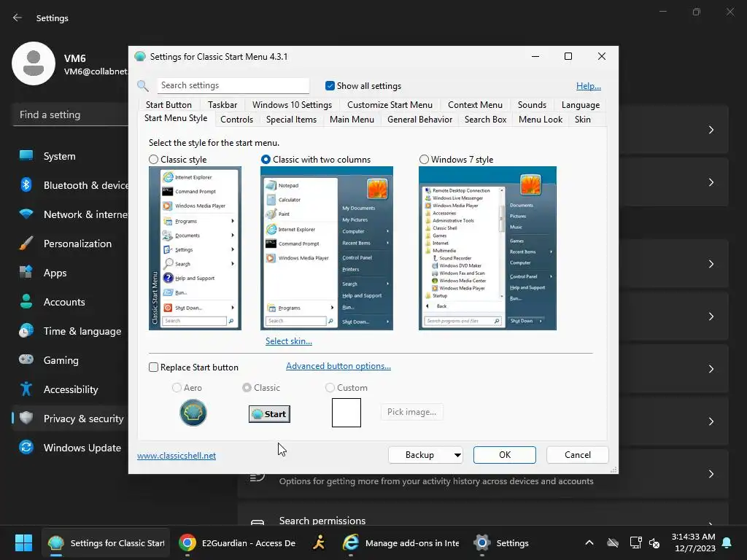
Task: Open Personalization in Settings sidebar
Action: coord(71,244)
